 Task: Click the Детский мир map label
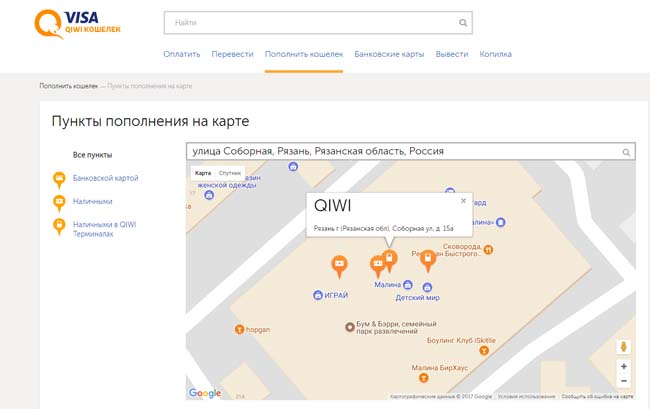point(417,298)
